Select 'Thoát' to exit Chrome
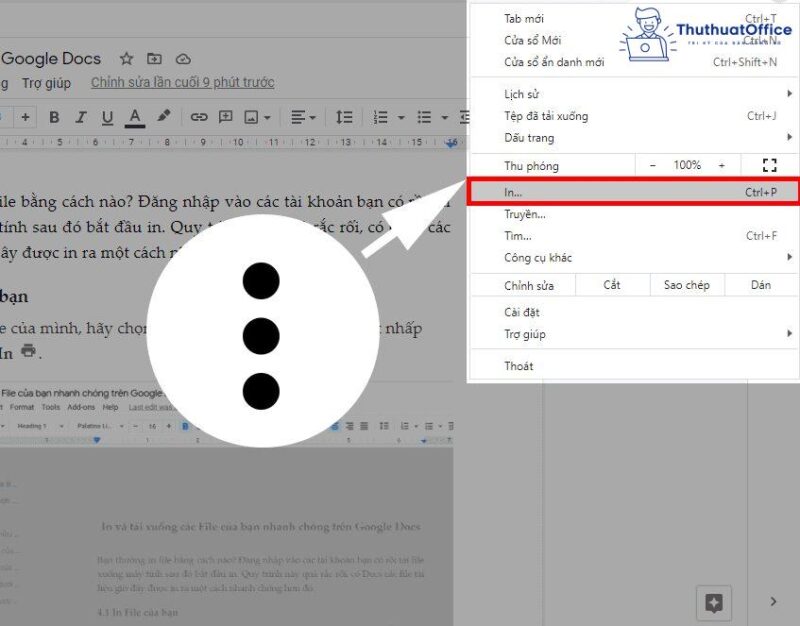The width and height of the screenshot is (800, 626). 633,366
